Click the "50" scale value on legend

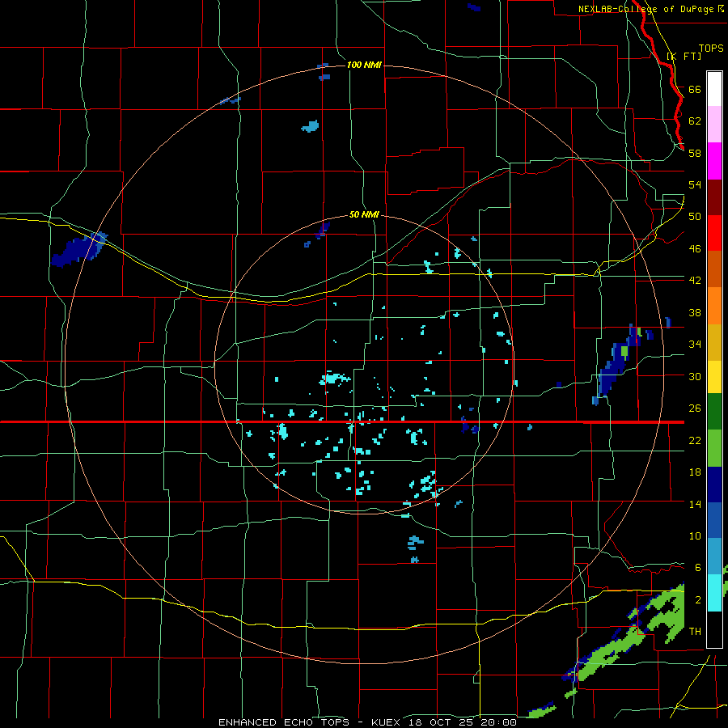(695, 216)
